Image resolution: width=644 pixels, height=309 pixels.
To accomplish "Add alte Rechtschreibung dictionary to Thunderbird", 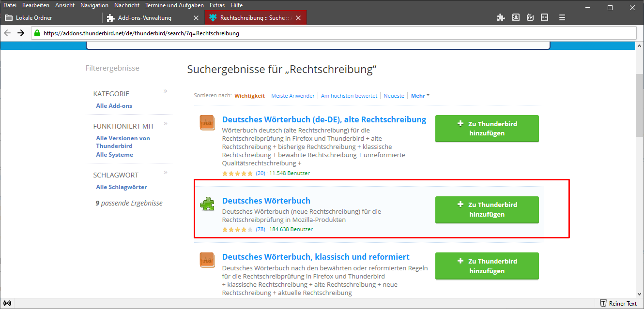I will click(x=487, y=129).
